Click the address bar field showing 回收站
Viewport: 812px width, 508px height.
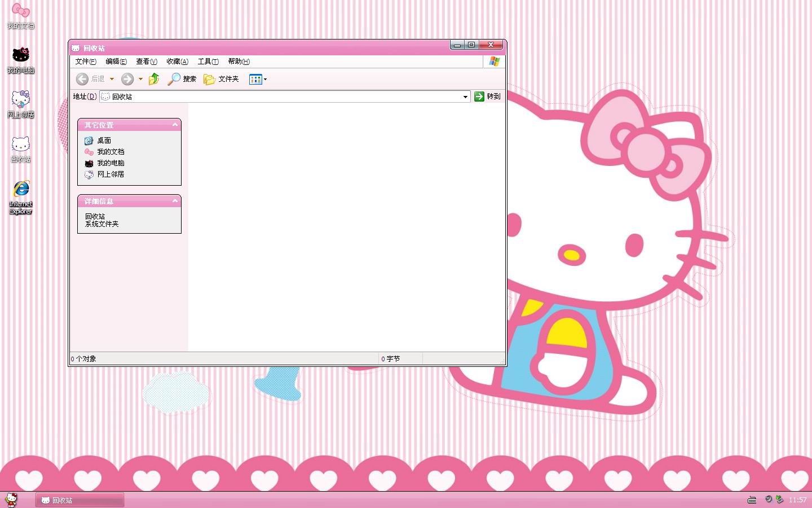tap(285, 97)
